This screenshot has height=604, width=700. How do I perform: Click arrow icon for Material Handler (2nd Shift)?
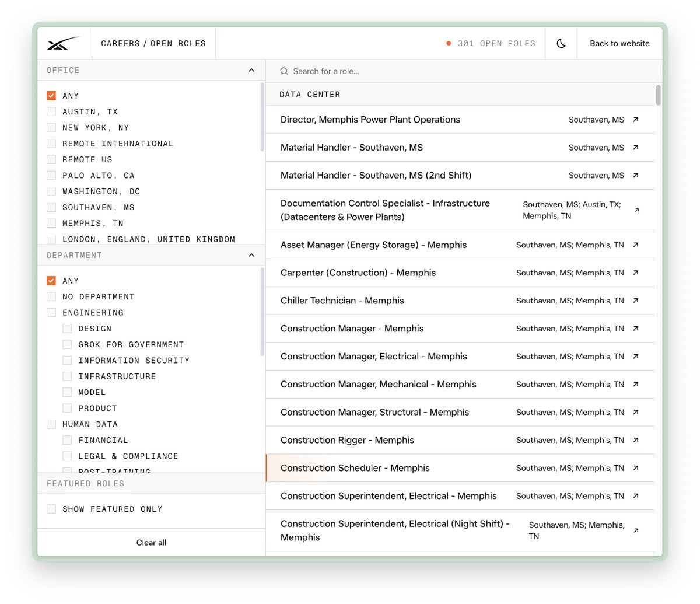point(636,175)
